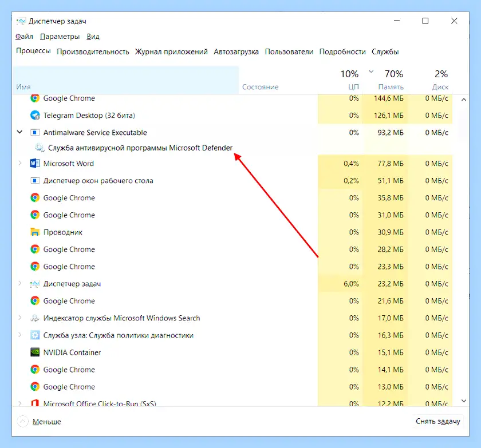Open the Службы tab
Image resolution: width=481 pixels, height=448 pixels.
(x=385, y=52)
